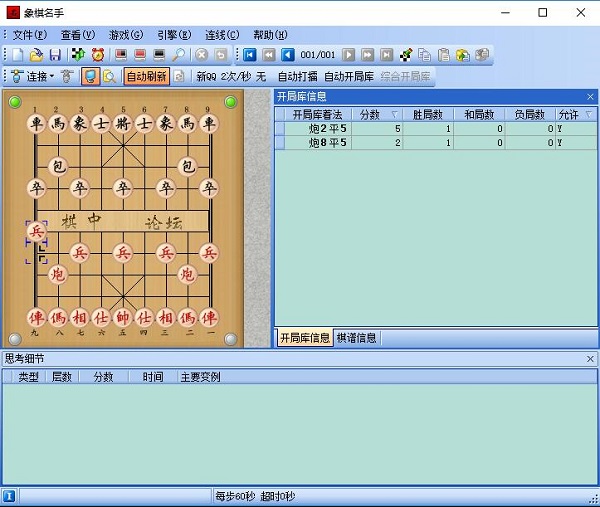Screen dimensions: 600x507
Task: Click the fast rewind moves button
Action: point(269,55)
